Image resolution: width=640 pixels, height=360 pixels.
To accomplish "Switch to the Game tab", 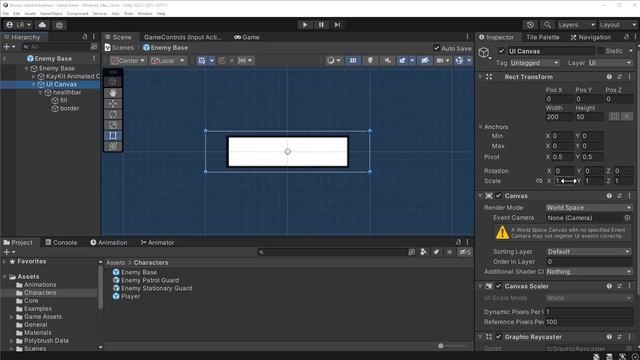I will (247, 37).
